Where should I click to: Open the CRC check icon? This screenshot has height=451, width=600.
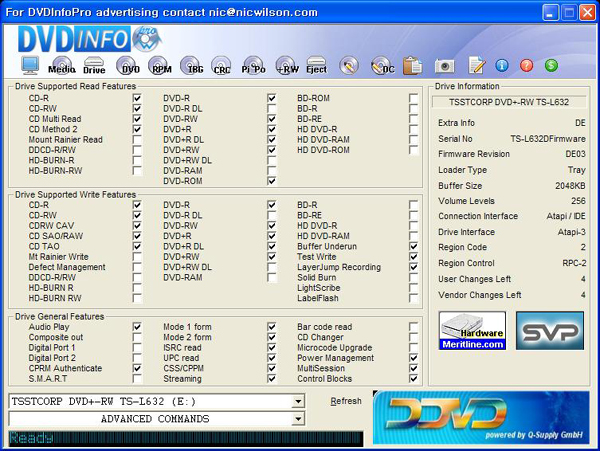221,65
